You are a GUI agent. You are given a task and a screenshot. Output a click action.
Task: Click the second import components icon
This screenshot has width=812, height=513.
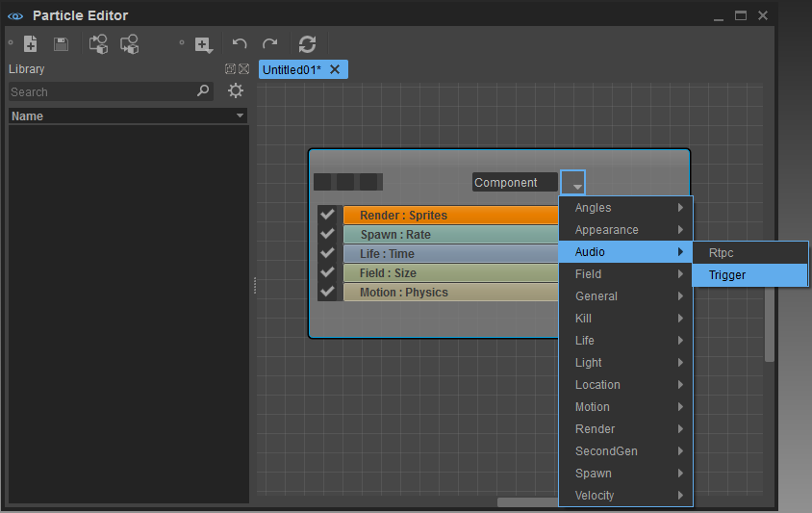pyautogui.click(x=130, y=44)
